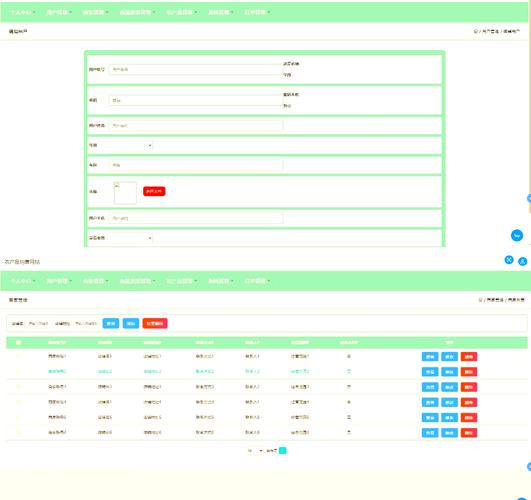Viewport: 531px width, 500px height.
Task: Open the 用户管理 menu in the lower navbar
Action: [x=59, y=281]
